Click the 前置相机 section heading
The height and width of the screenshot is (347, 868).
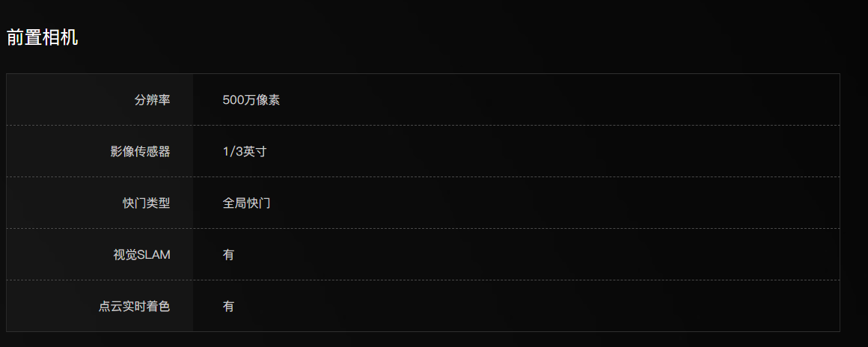coord(42,37)
